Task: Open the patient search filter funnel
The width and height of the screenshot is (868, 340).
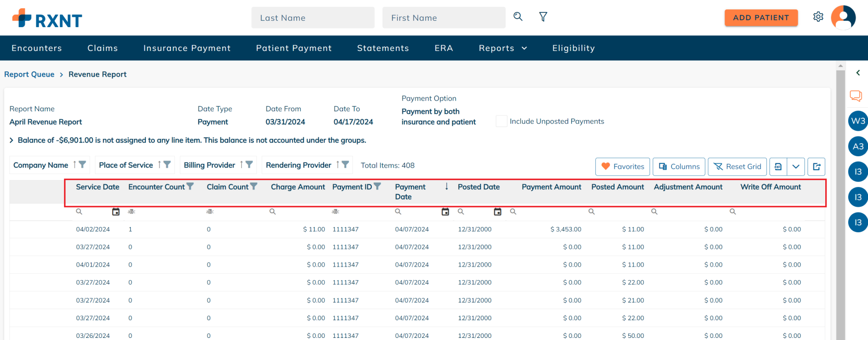Action: pos(543,17)
